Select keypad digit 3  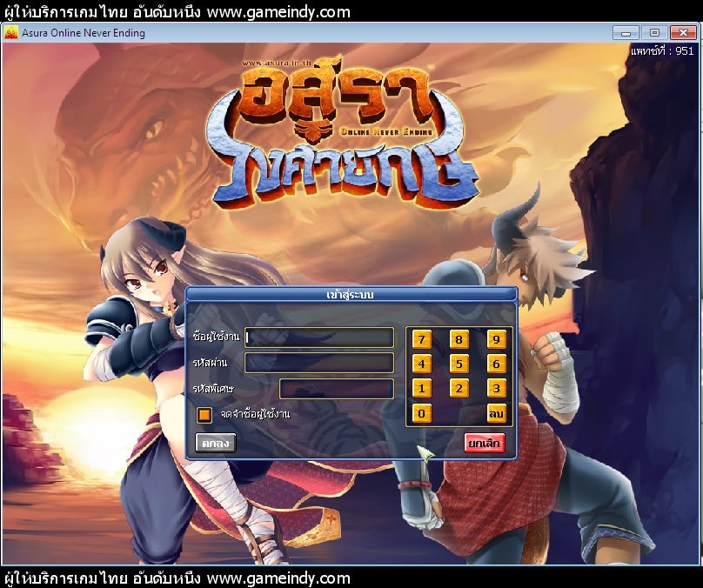pos(496,389)
